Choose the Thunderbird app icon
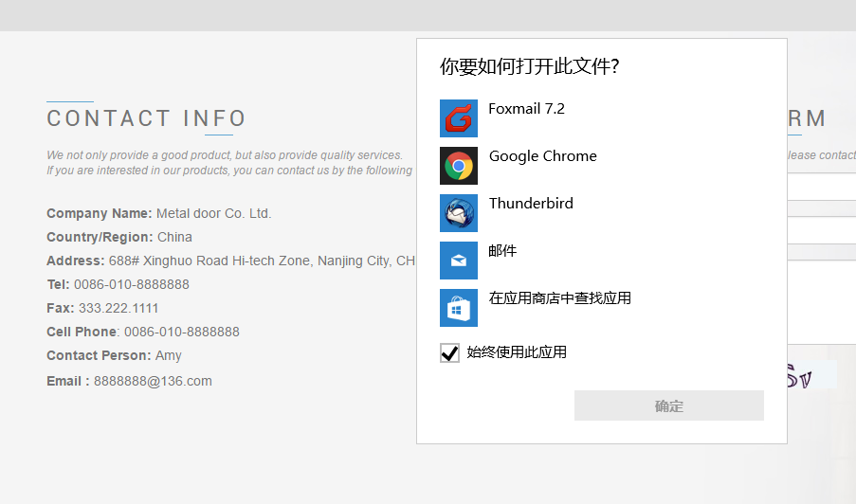Viewport: 856px width, 504px height. click(459, 213)
